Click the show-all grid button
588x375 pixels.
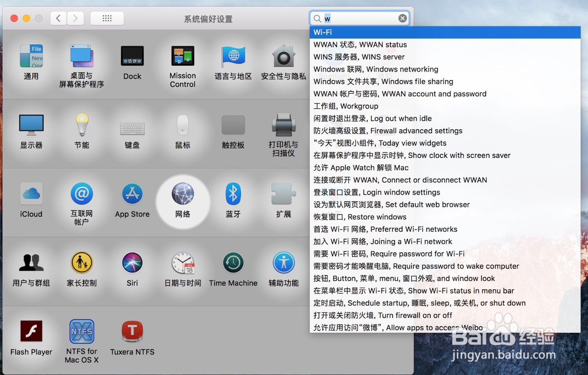click(x=107, y=18)
